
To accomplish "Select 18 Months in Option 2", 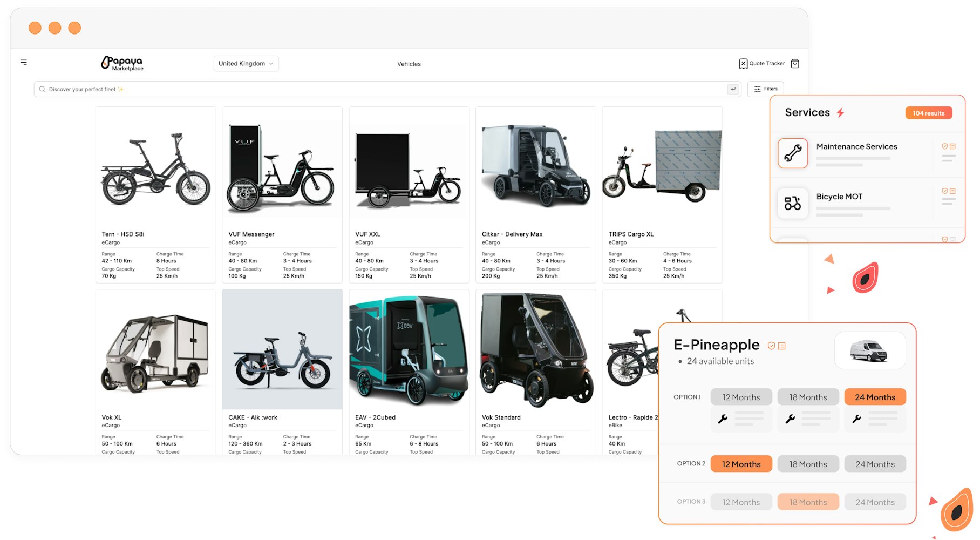I will (x=808, y=464).
